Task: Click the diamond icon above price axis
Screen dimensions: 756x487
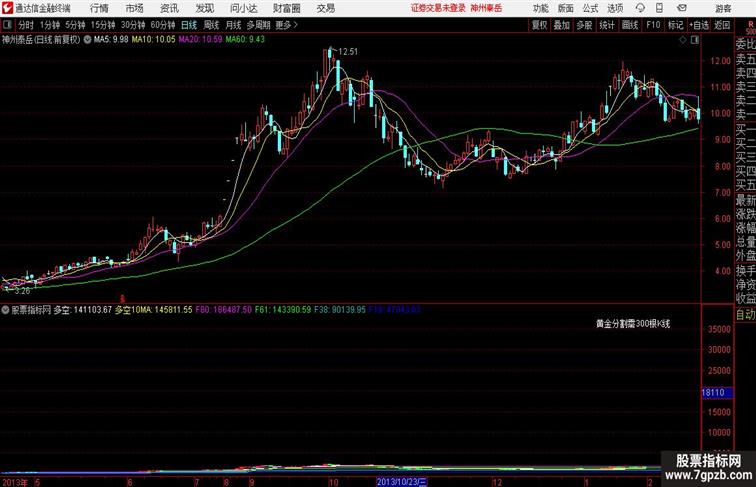Action: tap(683, 40)
